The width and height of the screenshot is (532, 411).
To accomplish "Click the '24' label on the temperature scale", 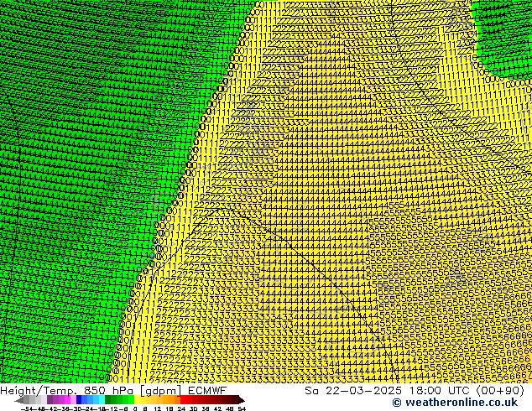I will 181,409.
